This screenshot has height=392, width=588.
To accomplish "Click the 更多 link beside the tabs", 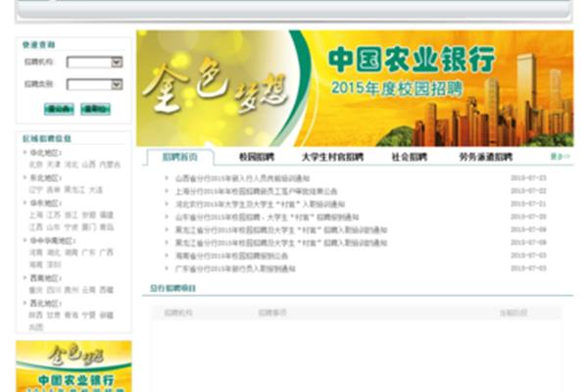I will click(560, 157).
